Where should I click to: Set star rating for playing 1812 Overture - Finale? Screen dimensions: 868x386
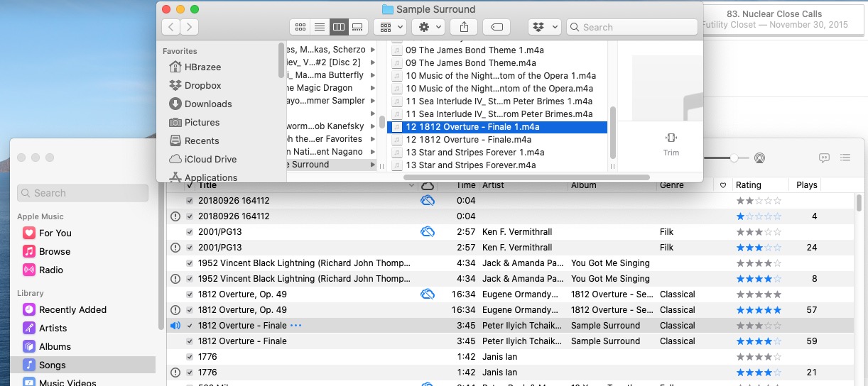tap(759, 326)
